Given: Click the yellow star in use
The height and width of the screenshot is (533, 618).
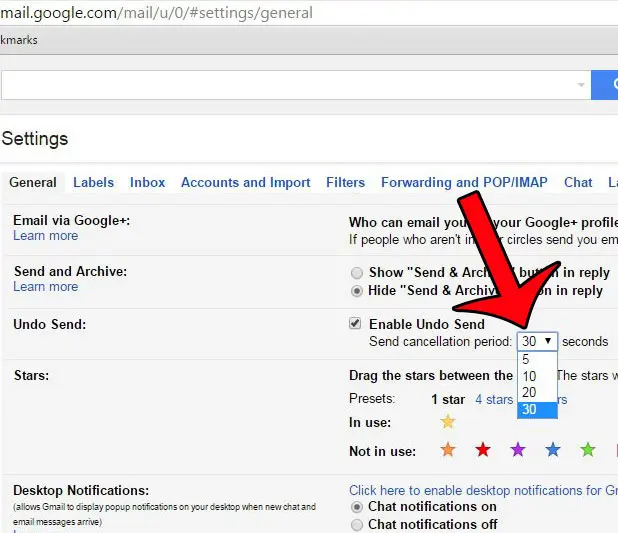Looking at the screenshot, I should pyautogui.click(x=448, y=421).
